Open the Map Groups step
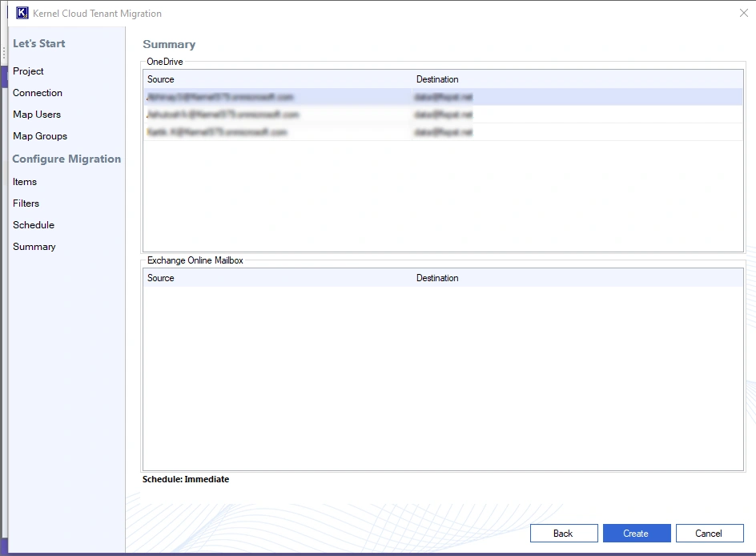The image size is (756, 556). click(x=40, y=136)
